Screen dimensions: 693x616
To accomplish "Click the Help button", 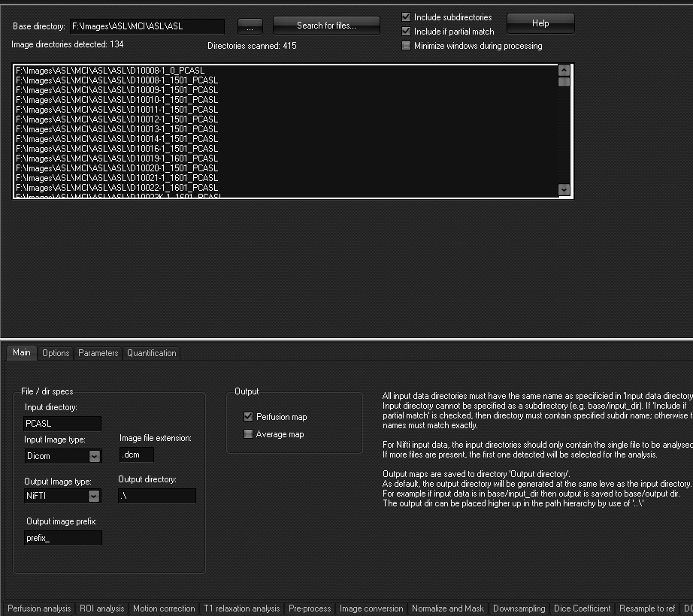I will (x=540, y=24).
